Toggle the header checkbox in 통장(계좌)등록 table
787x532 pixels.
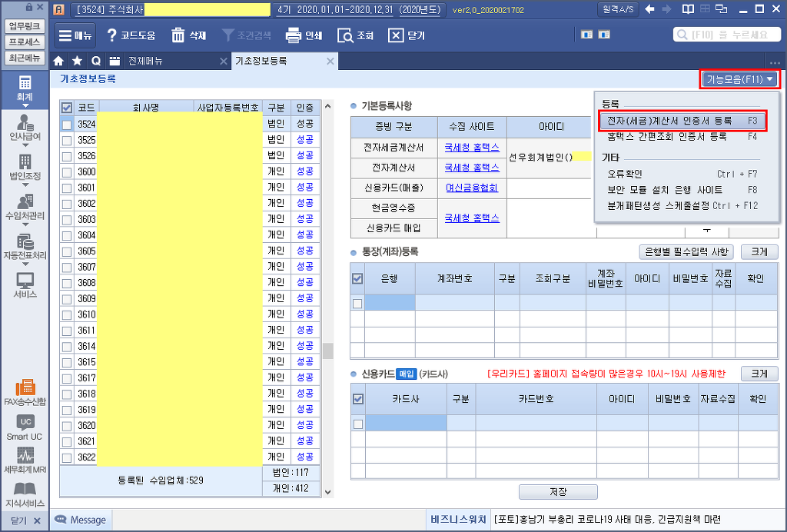(357, 278)
